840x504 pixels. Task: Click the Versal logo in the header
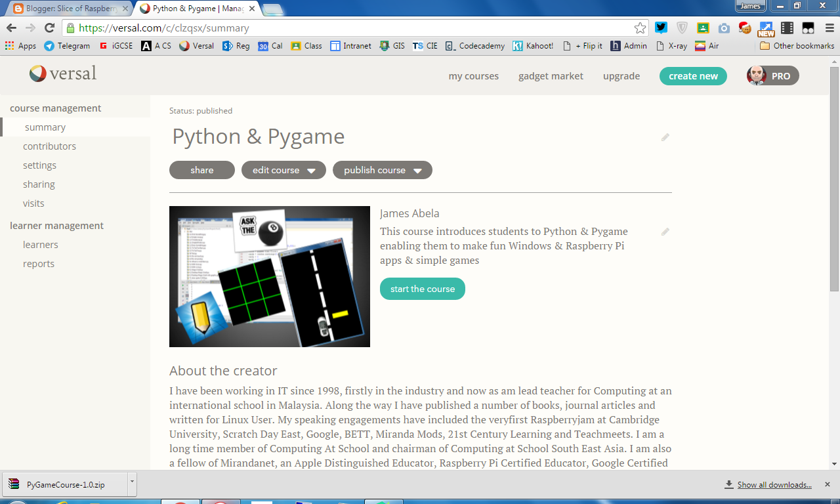[63, 73]
